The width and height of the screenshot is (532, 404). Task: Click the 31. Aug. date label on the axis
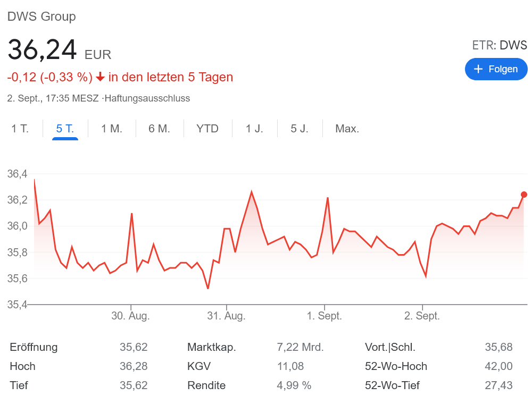click(x=226, y=316)
